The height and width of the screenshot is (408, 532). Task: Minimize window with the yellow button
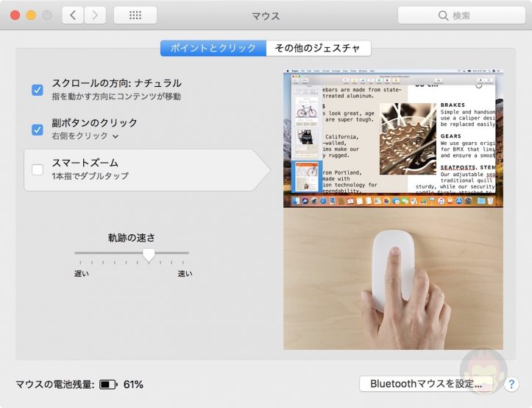pos(31,15)
